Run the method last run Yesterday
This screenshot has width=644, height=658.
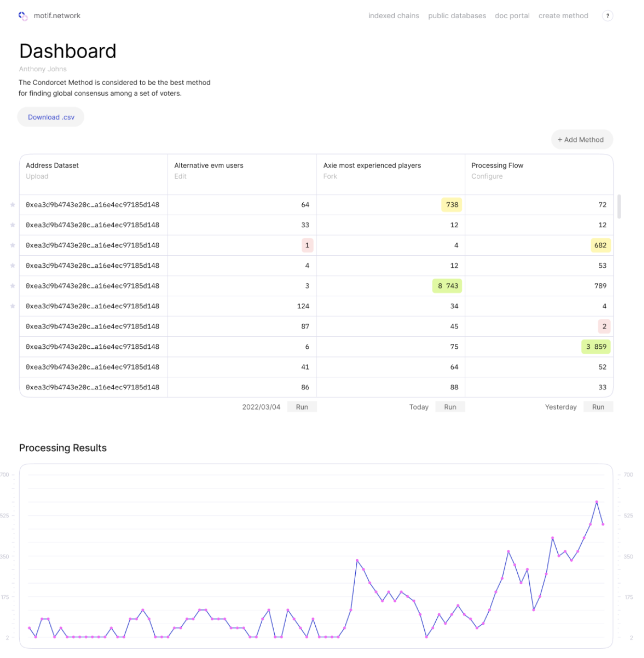[x=598, y=407]
